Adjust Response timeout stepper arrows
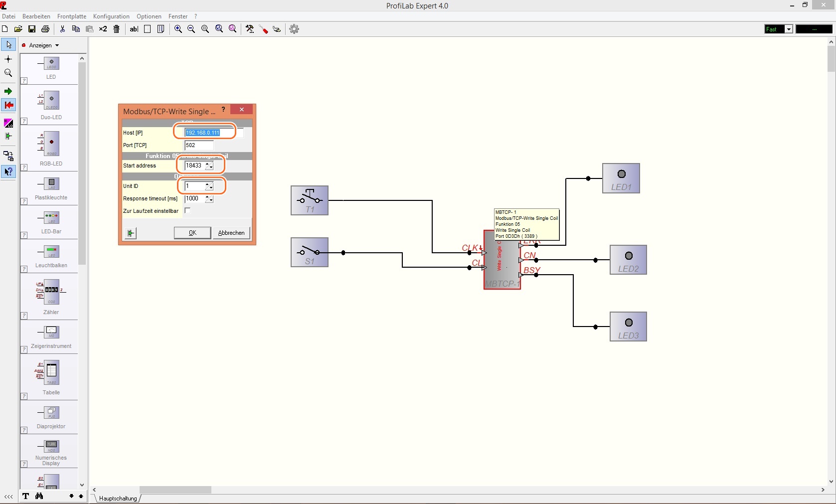The width and height of the screenshot is (836, 504). pos(209,198)
